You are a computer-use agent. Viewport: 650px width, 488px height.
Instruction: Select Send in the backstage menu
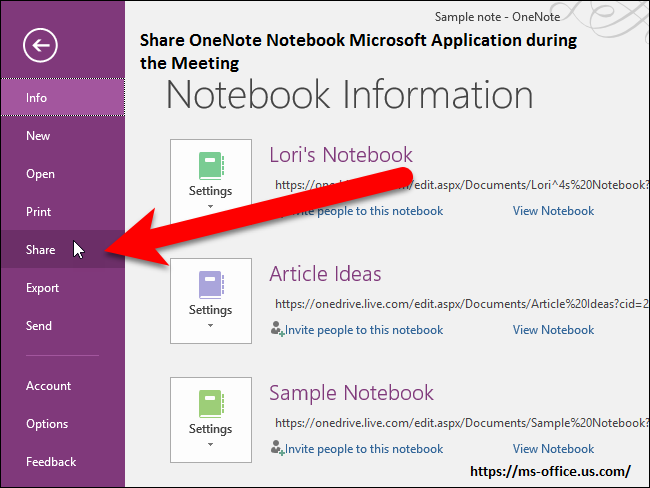63,325
